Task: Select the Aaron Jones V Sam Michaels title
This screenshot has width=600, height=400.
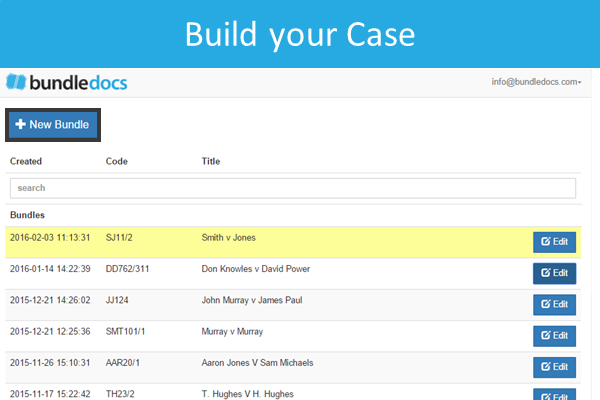Action: (258, 363)
